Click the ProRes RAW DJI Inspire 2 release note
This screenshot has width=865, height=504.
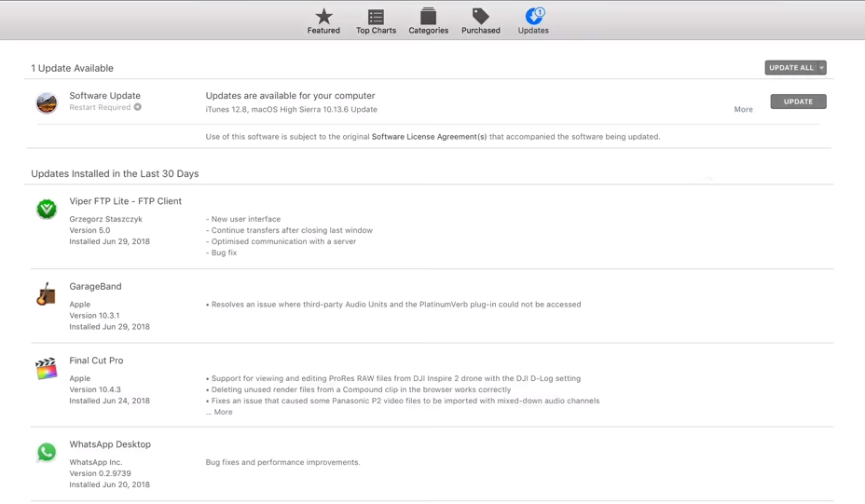coord(393,378)
